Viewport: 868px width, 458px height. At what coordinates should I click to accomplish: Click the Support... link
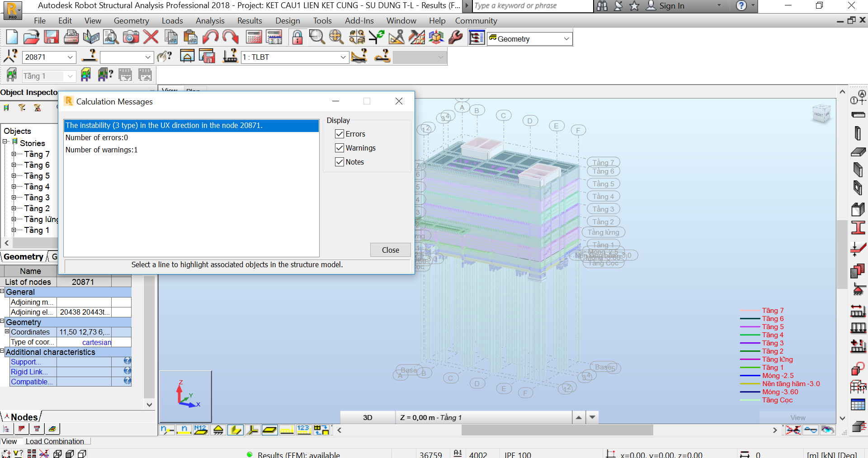(x=26, y=362)
